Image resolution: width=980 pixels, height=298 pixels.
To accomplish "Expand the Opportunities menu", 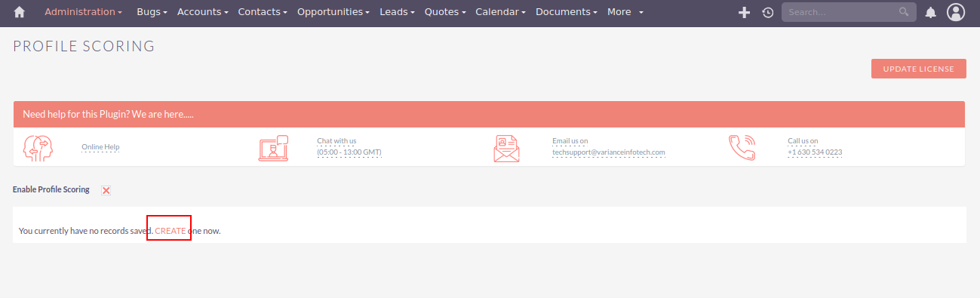I will (x=333, y=12).
